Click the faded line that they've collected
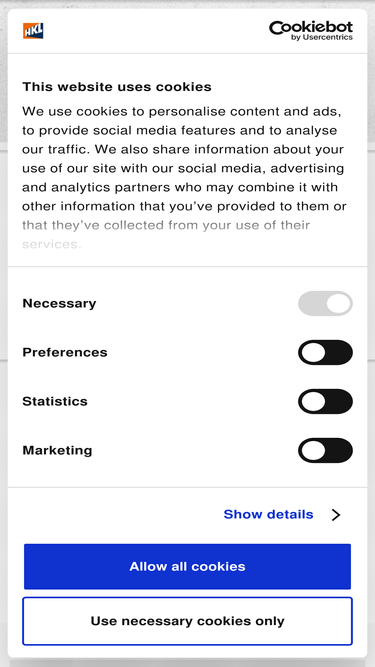The image size is (375, 667). 166,225
